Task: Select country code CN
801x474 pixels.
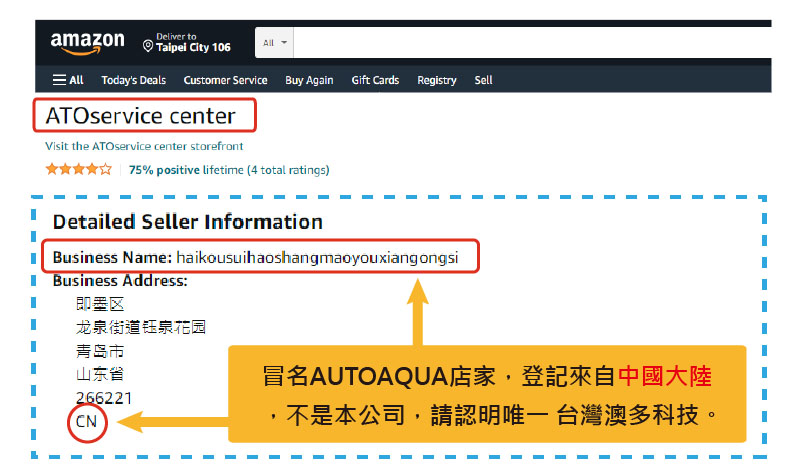Action: (x=86, y=421)
